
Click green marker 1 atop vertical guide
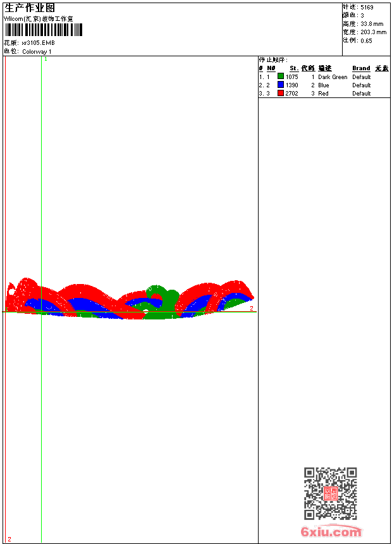[46, 59]
